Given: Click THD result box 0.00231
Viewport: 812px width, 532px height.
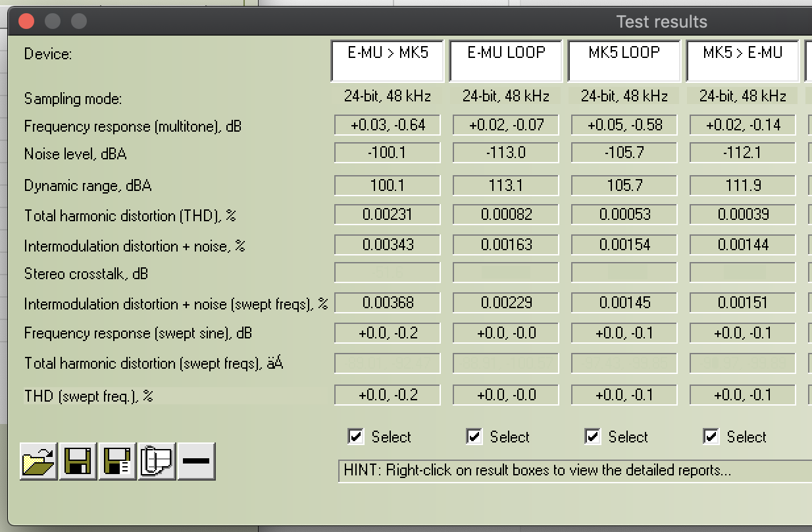Looking at the screenshot, I should tap(388, 215).
